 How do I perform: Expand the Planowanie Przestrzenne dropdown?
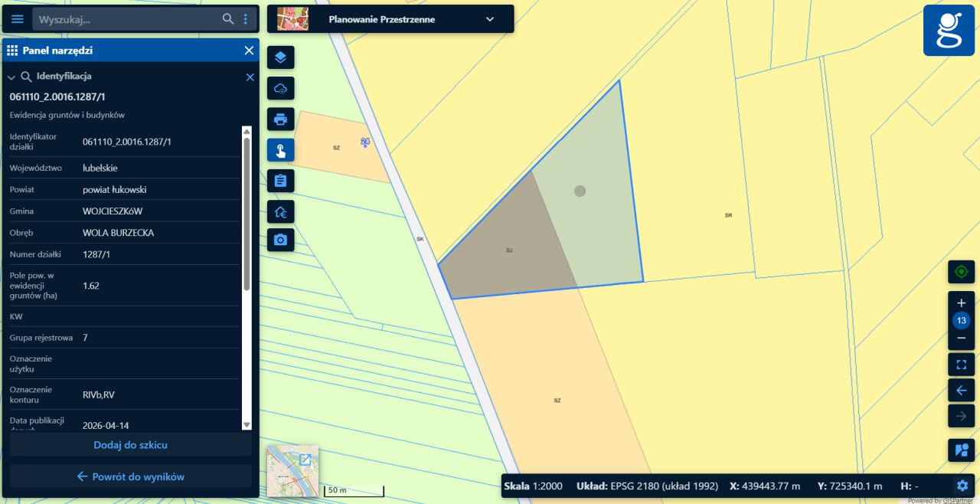click(490, 20)
